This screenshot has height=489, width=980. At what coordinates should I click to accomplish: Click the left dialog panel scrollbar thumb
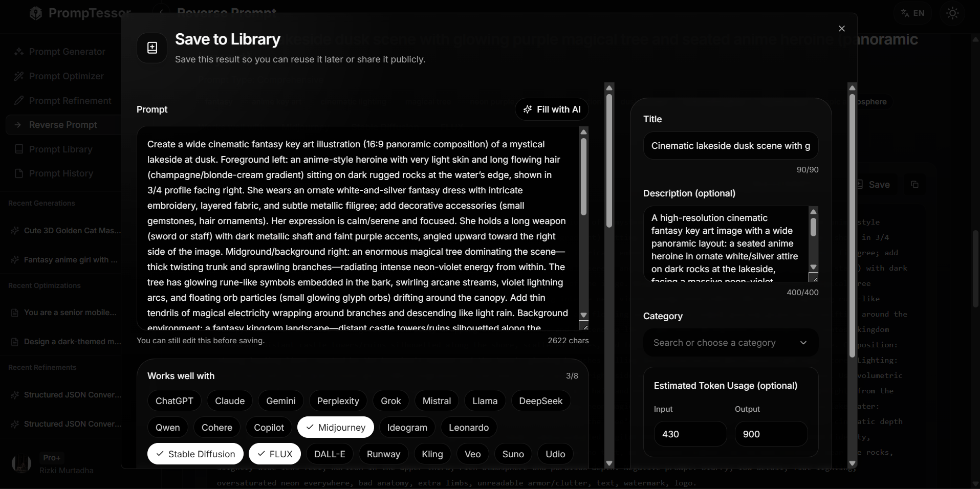609,160
